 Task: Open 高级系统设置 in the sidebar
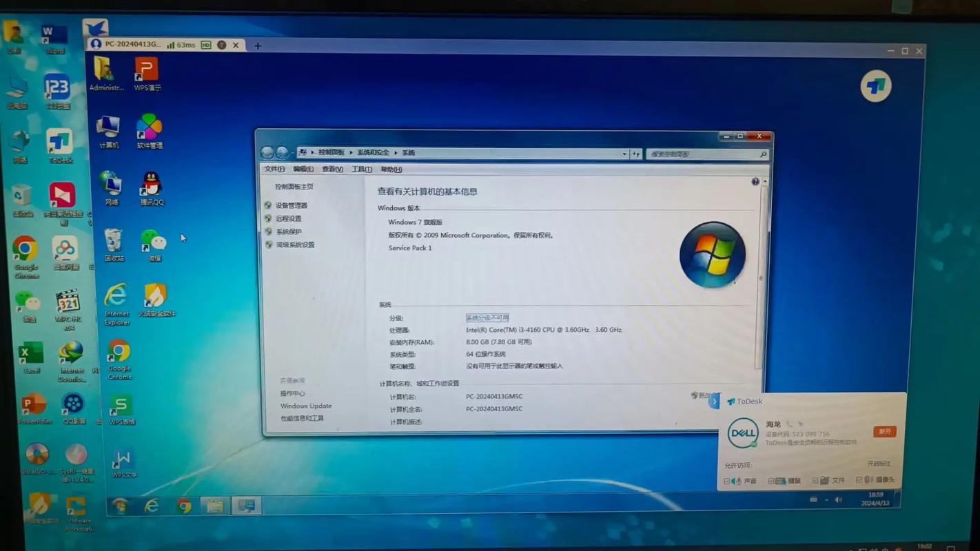tap(296, 245)
